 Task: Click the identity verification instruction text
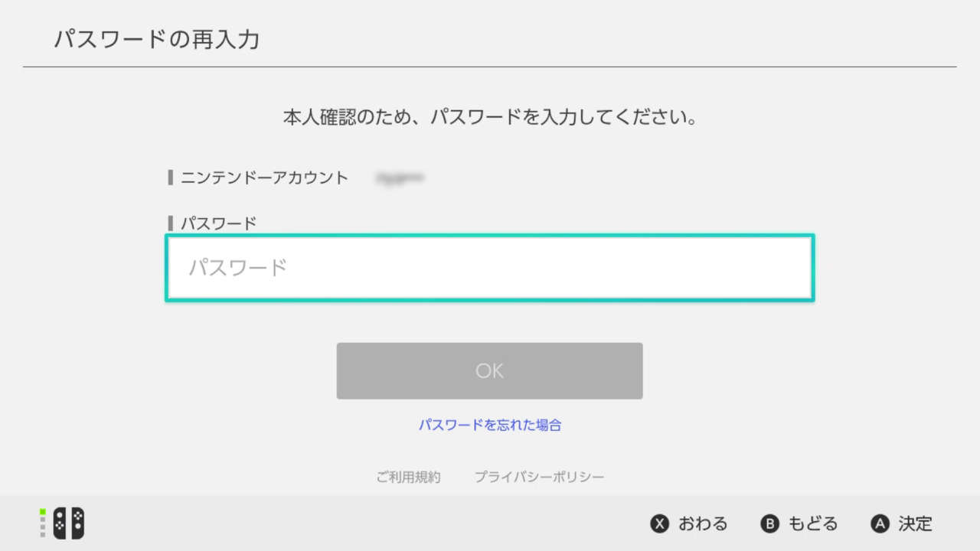489,117
